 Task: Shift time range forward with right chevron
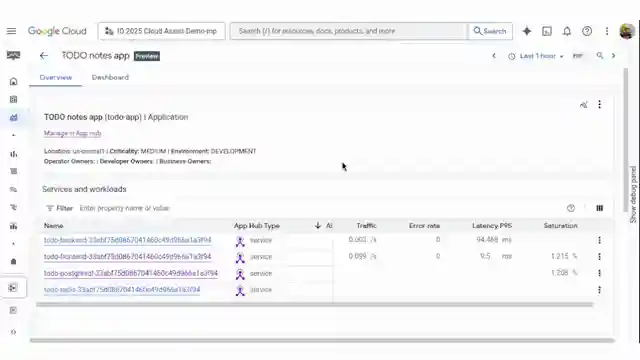[x=613, y=56]
